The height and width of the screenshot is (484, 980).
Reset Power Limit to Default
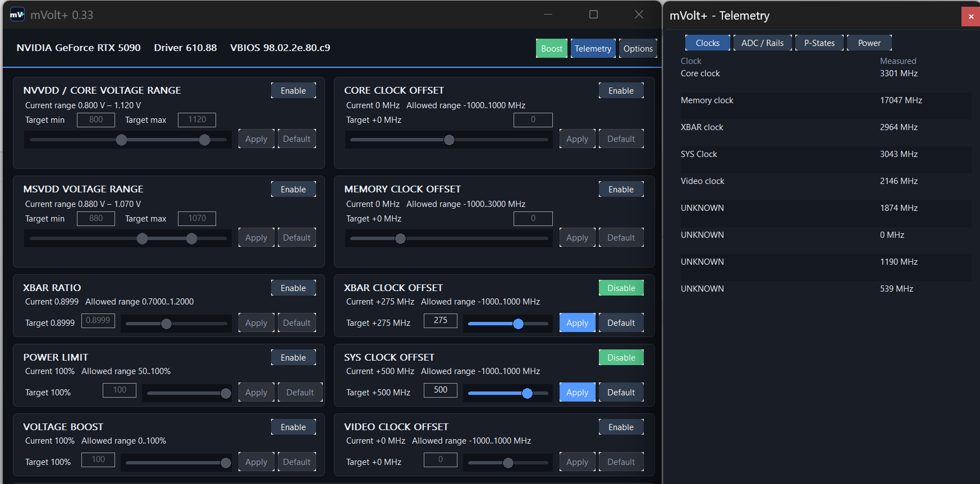(300, 393)
